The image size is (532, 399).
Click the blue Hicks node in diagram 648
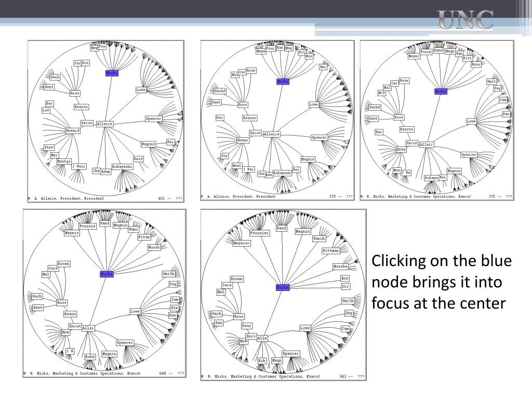[x=107, y=274]
